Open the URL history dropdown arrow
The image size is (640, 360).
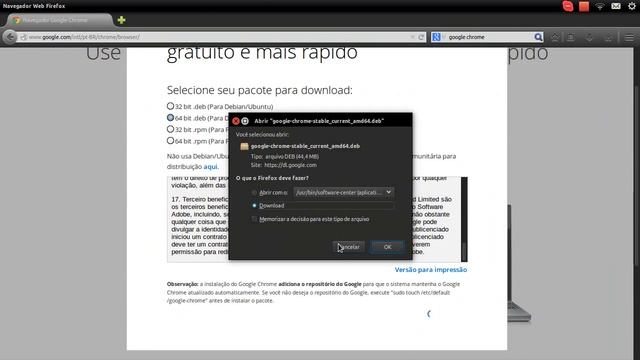[x=413, y=37]
